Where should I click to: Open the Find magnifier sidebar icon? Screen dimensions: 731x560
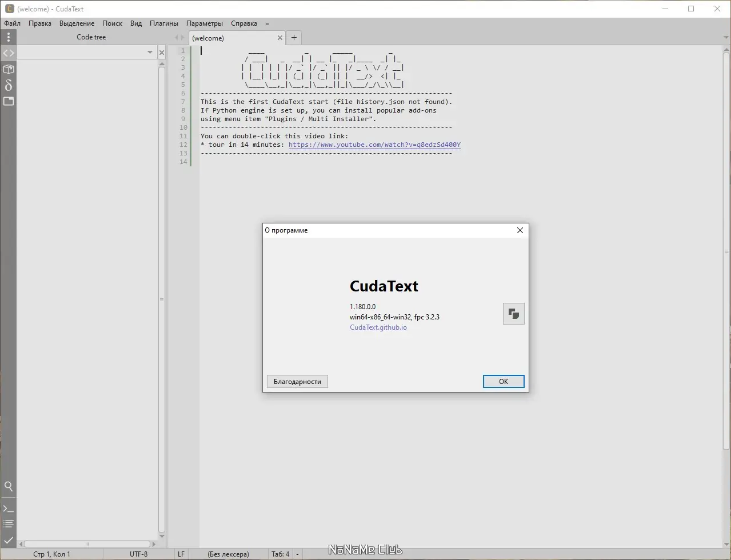tap(8, 487)
